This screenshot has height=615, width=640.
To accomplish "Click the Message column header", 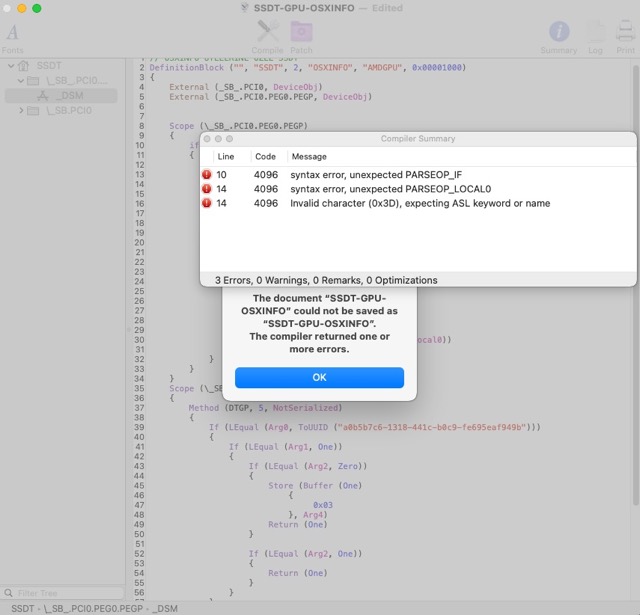I will (x=309, y=157).
